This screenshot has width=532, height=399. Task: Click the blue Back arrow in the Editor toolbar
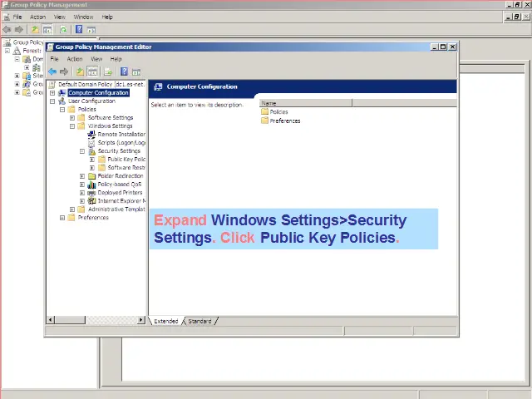click(52, 71)
